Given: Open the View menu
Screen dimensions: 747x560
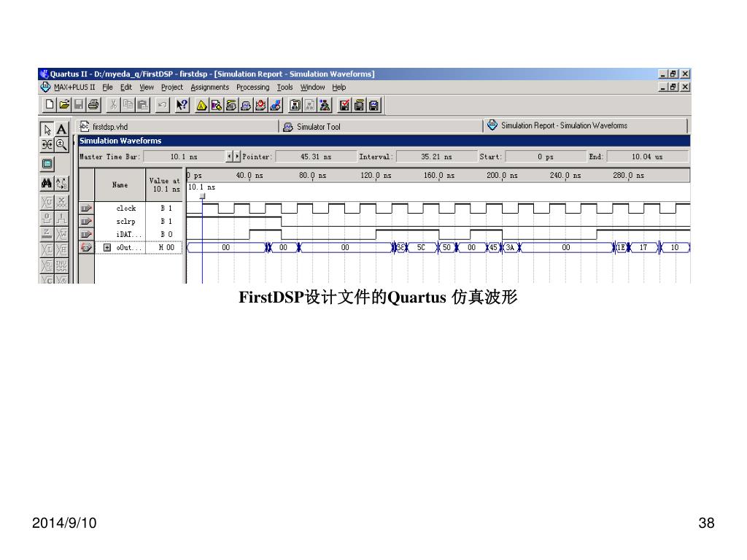Looking at the screenshot, I should coord(146,87).
